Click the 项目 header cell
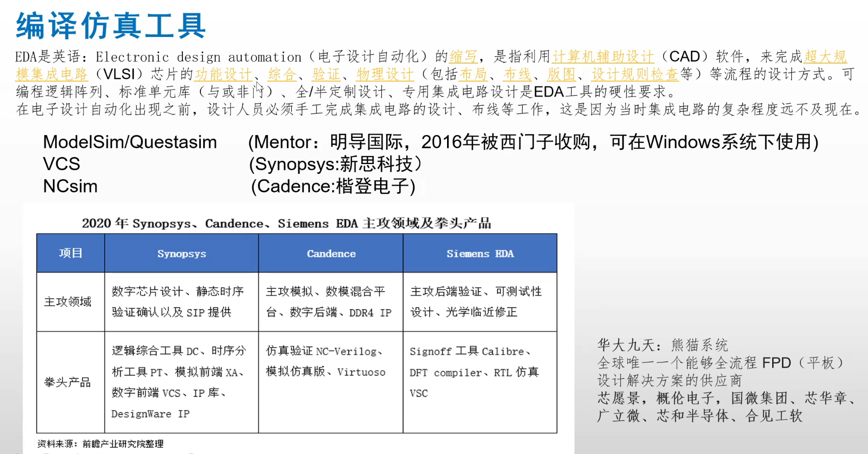 71,253
